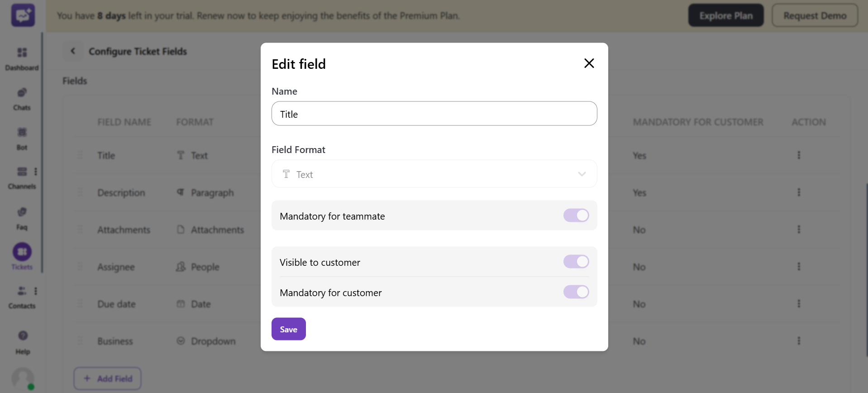Open the Faq sidebar icon
This screenshot has height=393, width=868.
(x=22, y=212)
